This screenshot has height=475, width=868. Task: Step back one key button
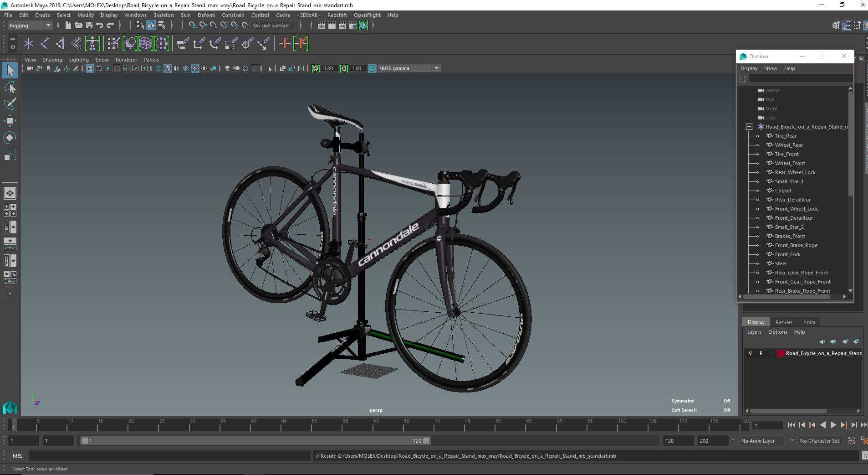(x=812, y=425)
